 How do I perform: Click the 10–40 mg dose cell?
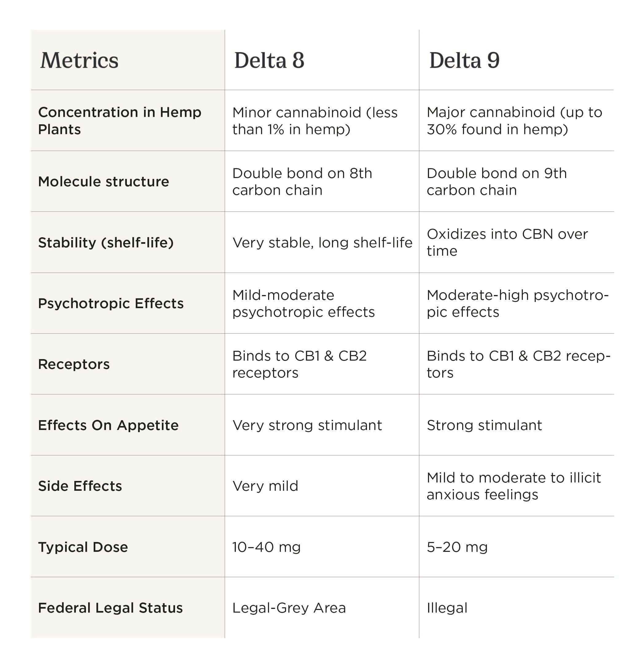pos(266,547)
